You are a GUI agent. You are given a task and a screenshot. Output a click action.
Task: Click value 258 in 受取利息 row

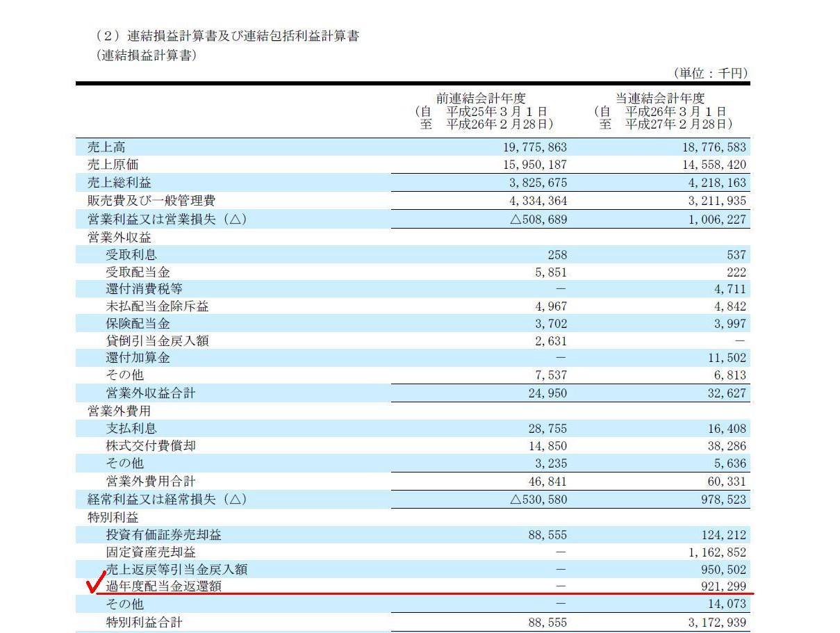pyautogui.click(x=556, y=254)
